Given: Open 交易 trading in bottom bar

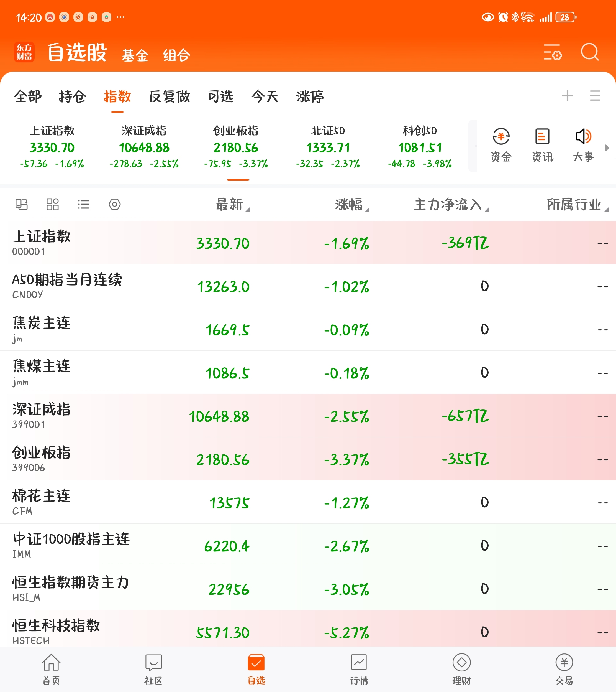Looking at the screenshot, I should coord(564,669).
